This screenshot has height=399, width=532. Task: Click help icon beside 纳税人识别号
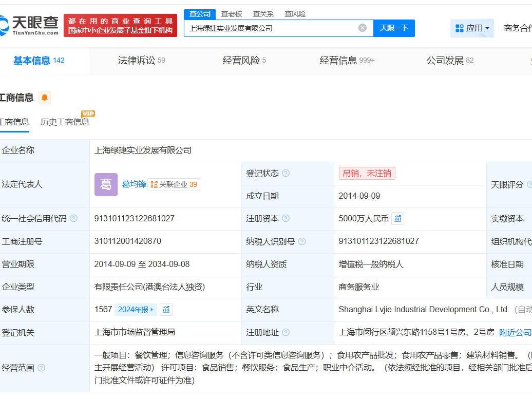[x=302, y=241]
